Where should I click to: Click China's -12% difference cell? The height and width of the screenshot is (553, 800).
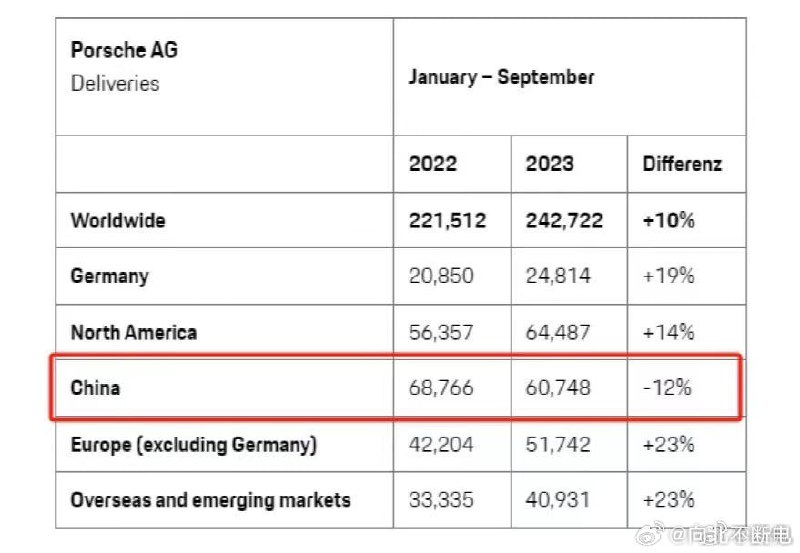pos(667,387)
